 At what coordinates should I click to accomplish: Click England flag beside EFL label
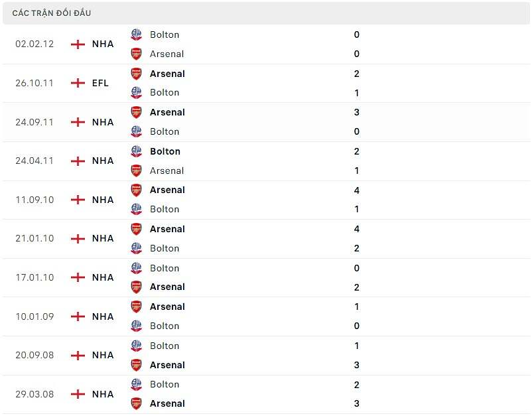coord(78,83)
